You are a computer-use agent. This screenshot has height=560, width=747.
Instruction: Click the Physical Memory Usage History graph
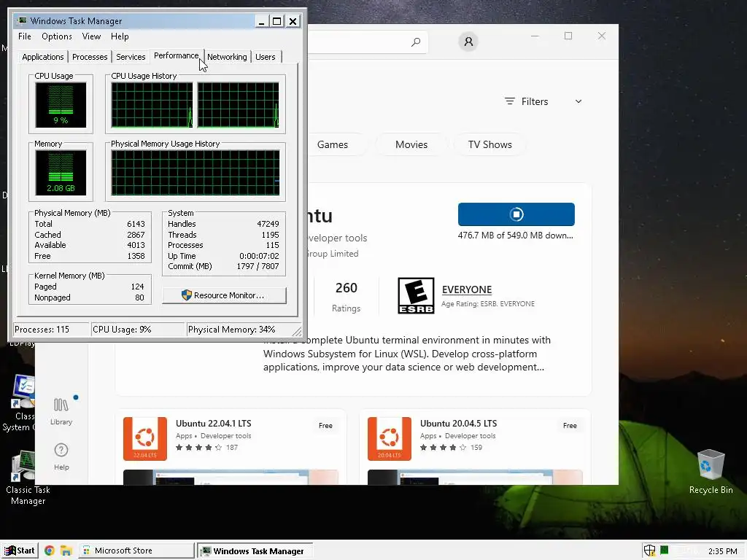click(x=196, y=173)
